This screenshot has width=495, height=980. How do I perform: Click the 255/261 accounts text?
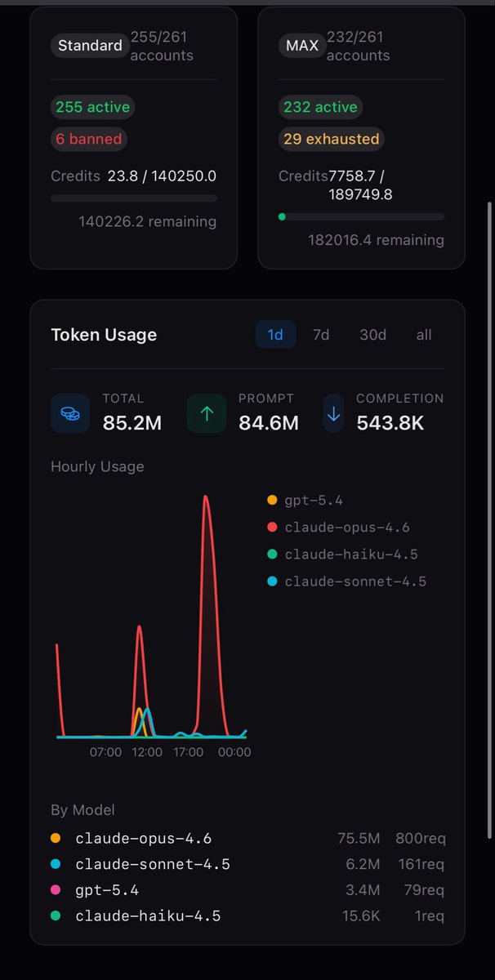point(162,46)
